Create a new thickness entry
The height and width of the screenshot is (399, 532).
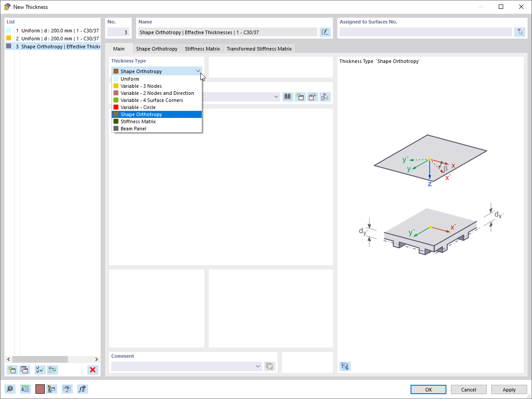(x=12, y=370)
